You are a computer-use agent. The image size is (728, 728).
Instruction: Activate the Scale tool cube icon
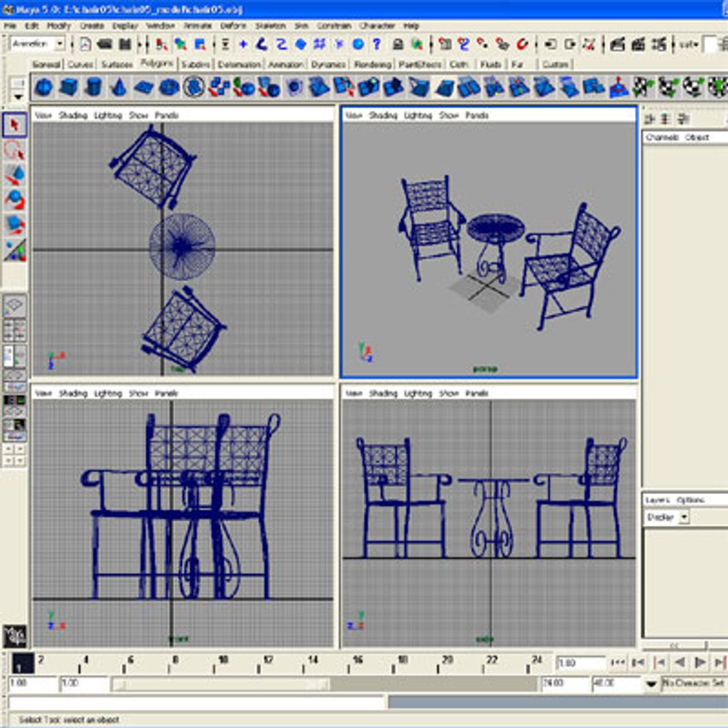click(14, 225)
